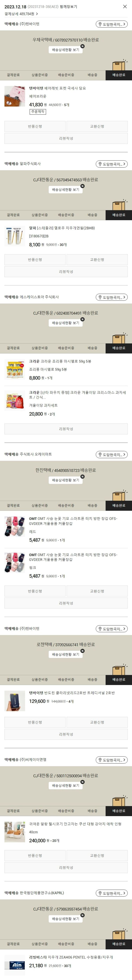The width and height of the screenshot is (132, 980).
Task: Write review for 크라운 과자 order
Action: (x=66, y=429)
